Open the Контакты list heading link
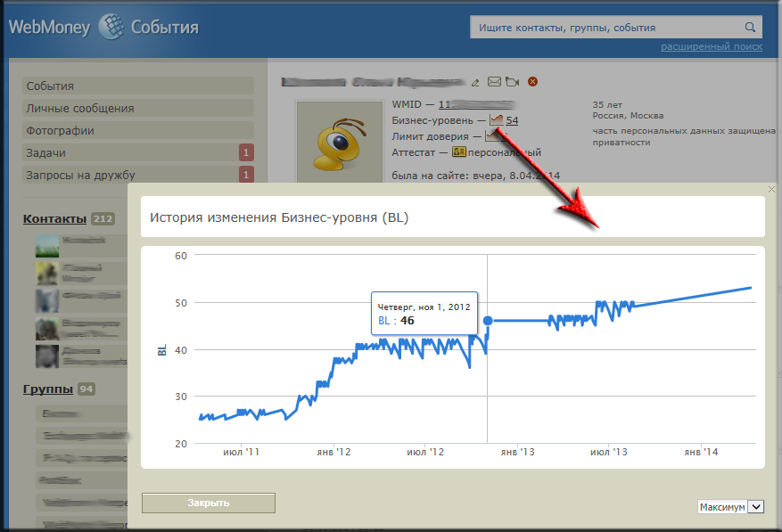This screenshot has height=532, width=782. tap(55, 219)
